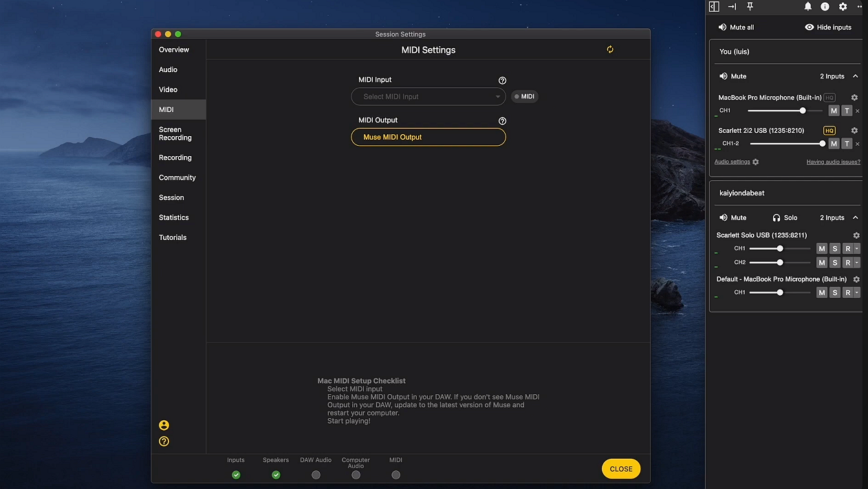Open the MIDI Output help question mark

tap(502, 121)
